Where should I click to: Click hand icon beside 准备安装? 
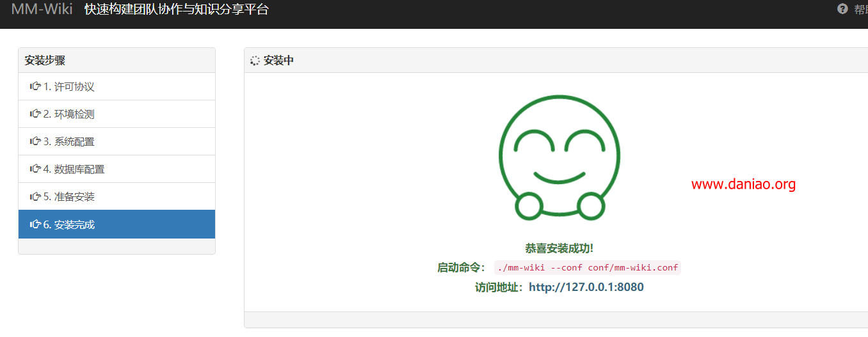(x=35, y=196)
